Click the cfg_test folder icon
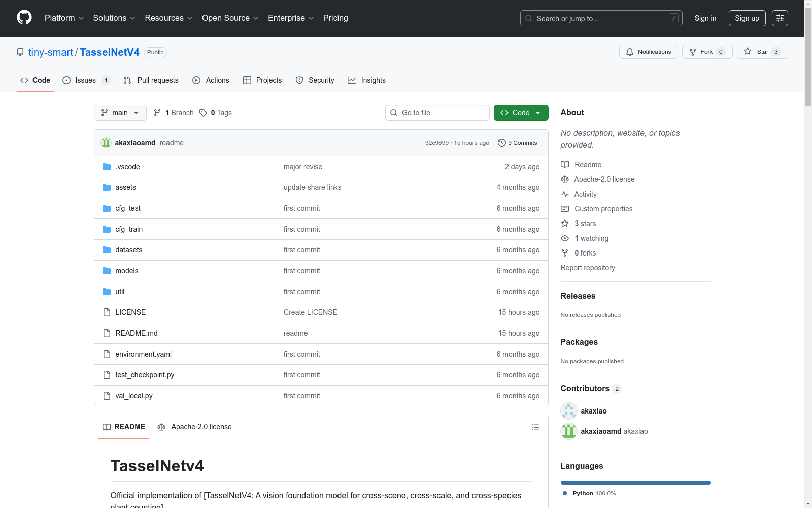The image size is (812, 508). click(x=107, y=208)
